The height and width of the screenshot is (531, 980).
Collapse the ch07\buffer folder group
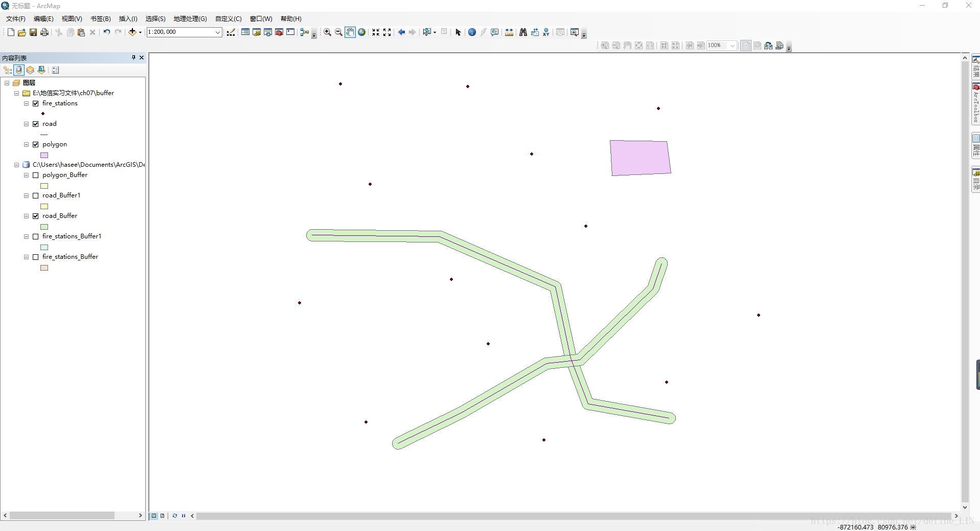point(16,93)
